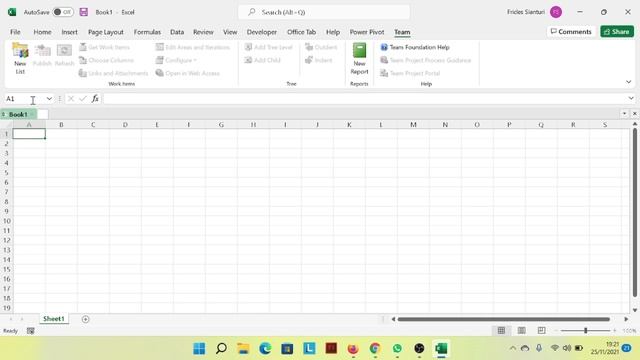Click the Save icon in title bar
The image size is (640, 360).
point(84,12)
